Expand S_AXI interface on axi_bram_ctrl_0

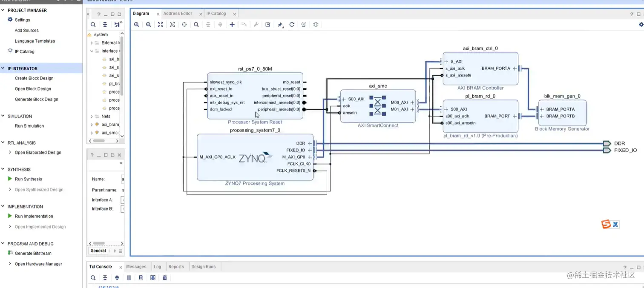point(446,62)
